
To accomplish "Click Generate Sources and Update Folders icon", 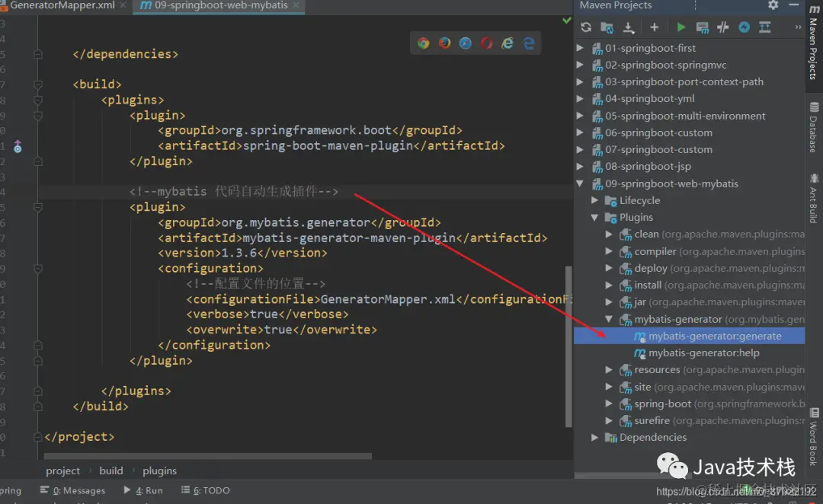I will pyautogui.click(x=607, y=27).
